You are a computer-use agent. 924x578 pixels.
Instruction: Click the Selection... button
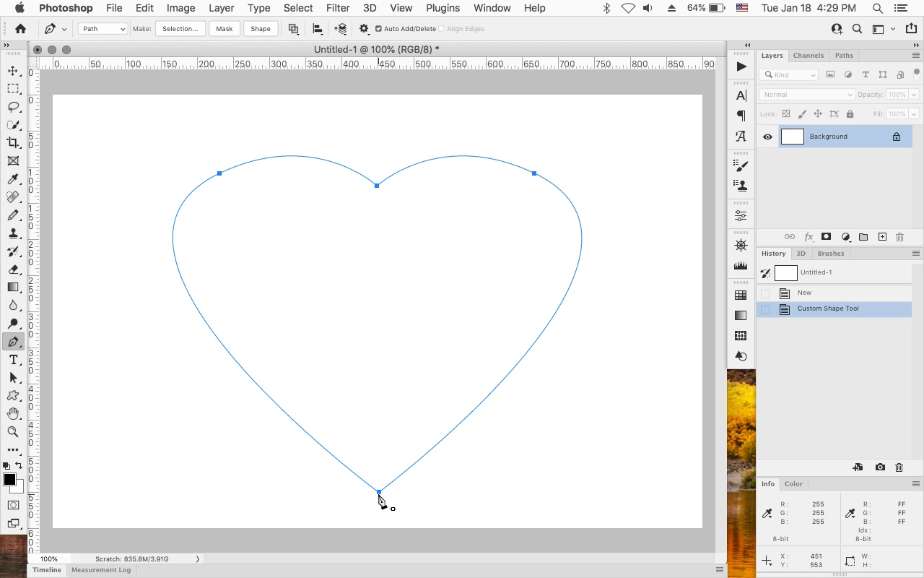click(x=180, y=29)
